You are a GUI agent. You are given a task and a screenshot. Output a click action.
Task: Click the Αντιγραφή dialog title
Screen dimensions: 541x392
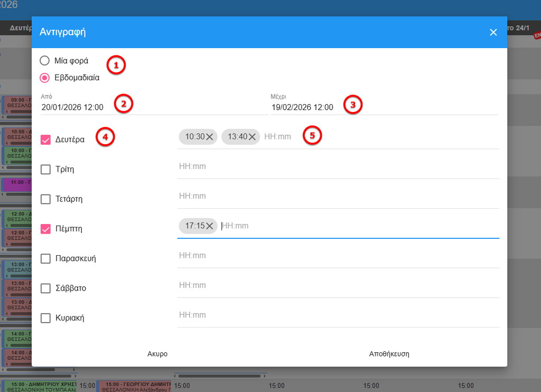point(62,32)
